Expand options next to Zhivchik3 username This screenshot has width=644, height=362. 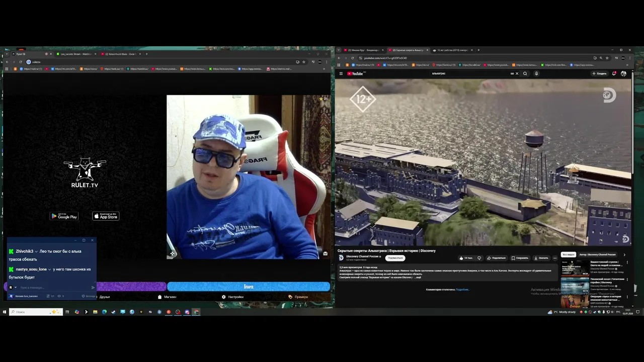[36, 251]
